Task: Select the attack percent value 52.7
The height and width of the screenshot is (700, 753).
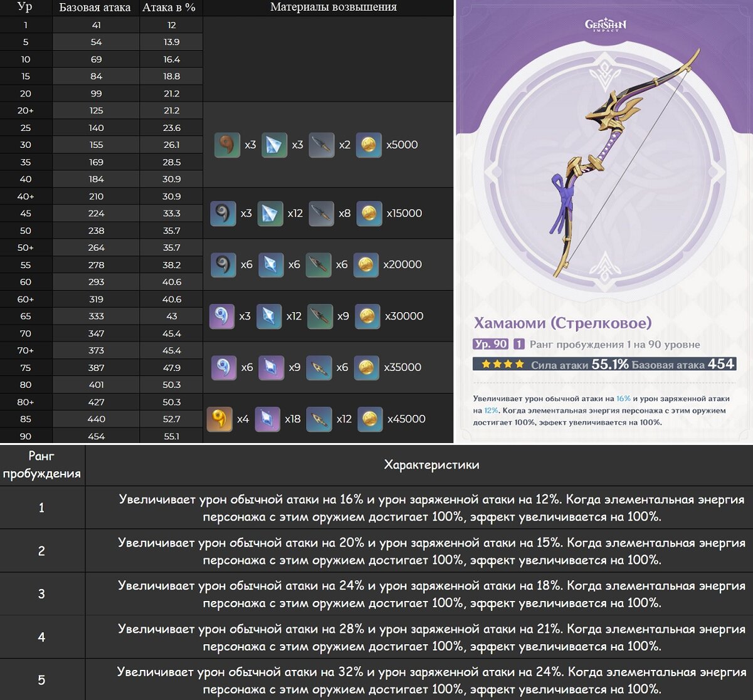Action: click(x=171, y=419)
